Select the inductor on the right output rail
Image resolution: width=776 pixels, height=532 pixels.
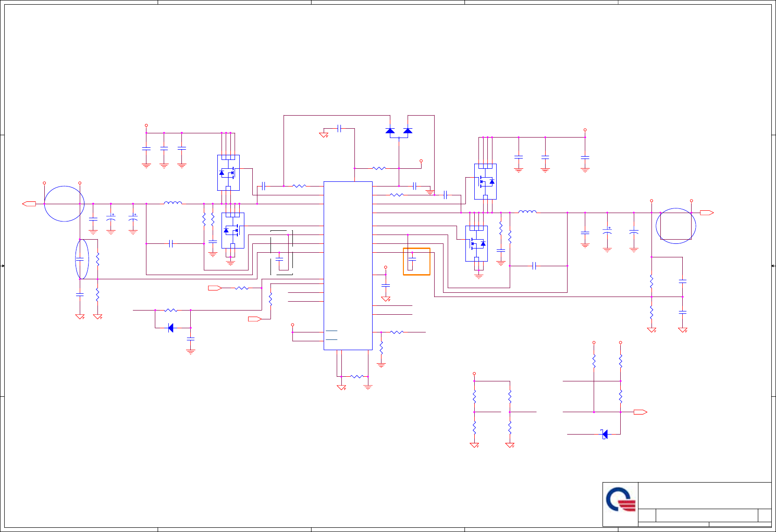click(527, 212)
